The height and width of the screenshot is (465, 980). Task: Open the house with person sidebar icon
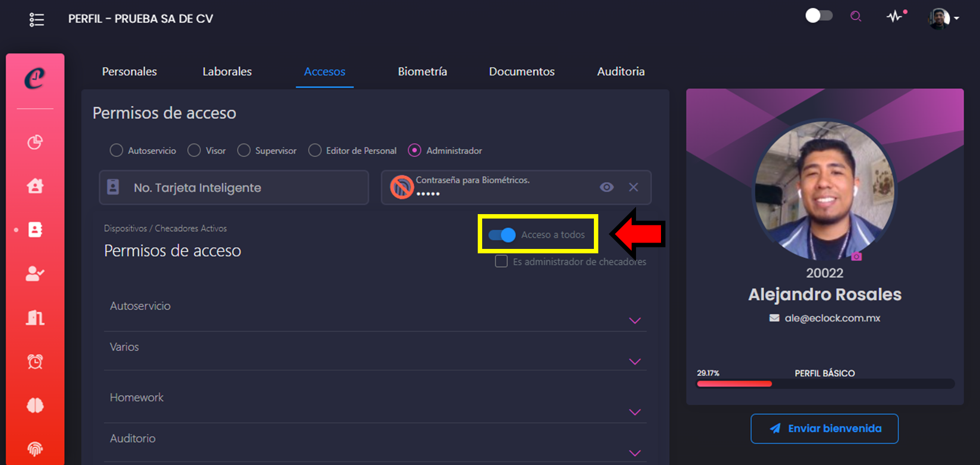pyautogui.click(x=35, y=186)
